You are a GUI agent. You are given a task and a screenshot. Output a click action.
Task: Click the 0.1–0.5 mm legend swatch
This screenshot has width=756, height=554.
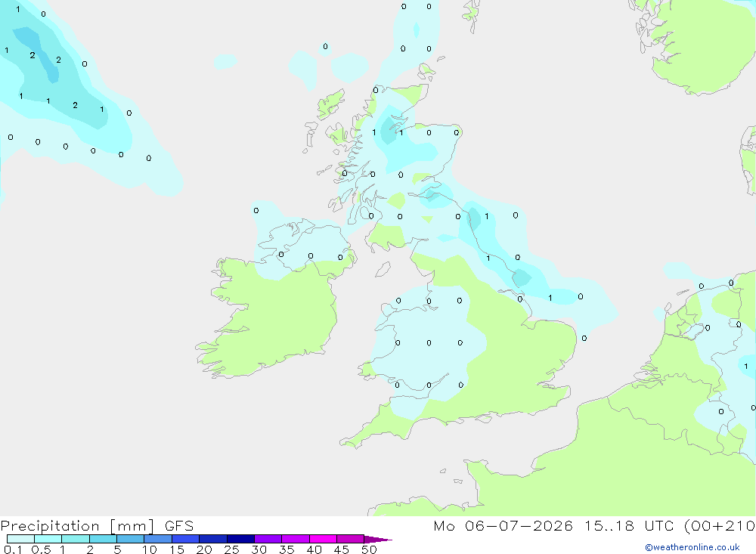(x=20, y=539)
